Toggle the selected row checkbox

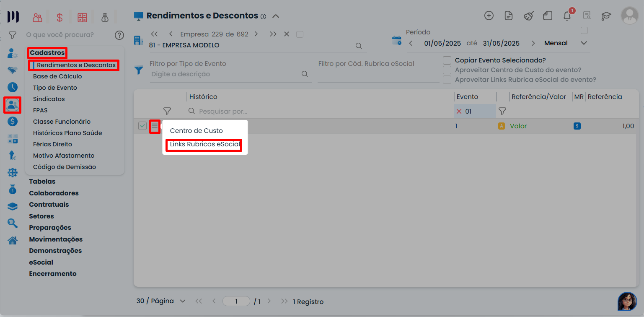coord(142,126)
